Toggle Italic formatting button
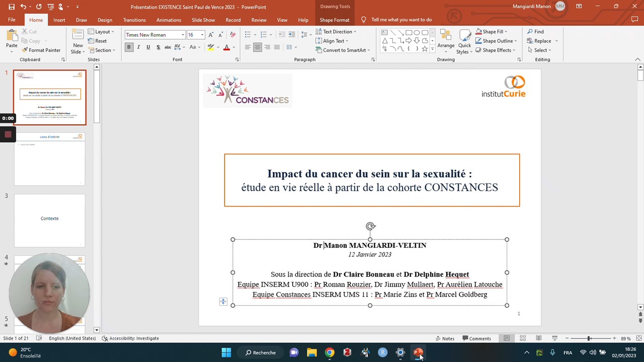Image resolution: width=644 pixels, height=362 pixels. (x=138, y=47)
